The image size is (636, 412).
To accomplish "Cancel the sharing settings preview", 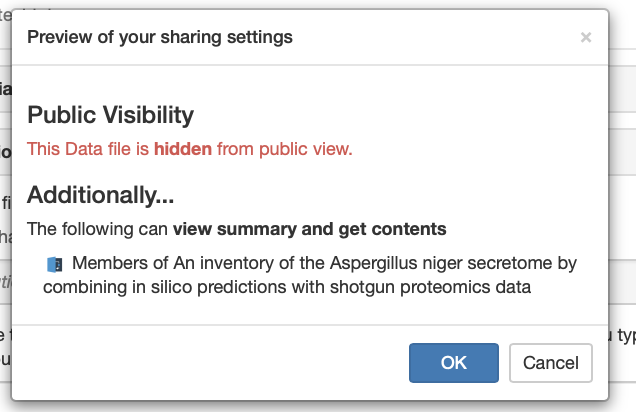I will pyautogui.click(x=551, y=363).
